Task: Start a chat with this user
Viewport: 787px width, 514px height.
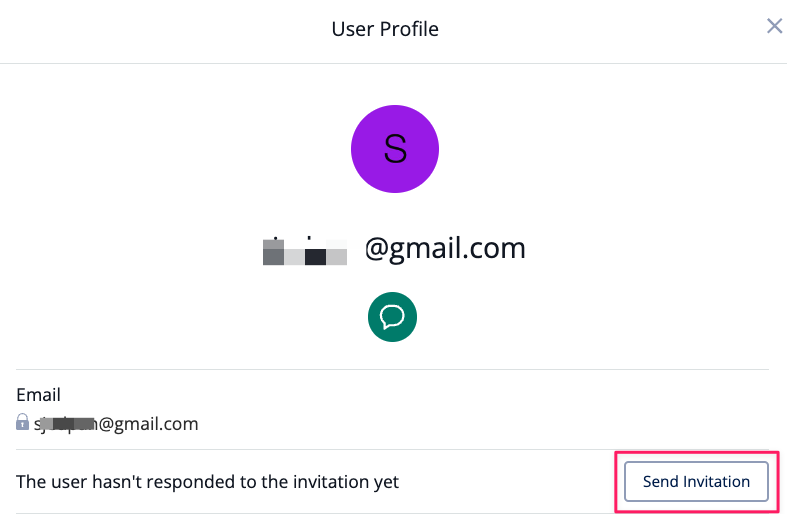Action: [392, 318]
